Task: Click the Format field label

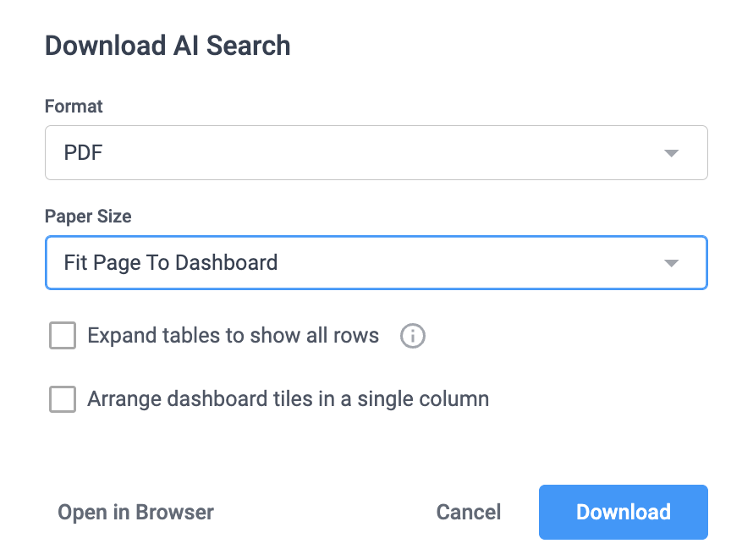Action: point(74,106)
